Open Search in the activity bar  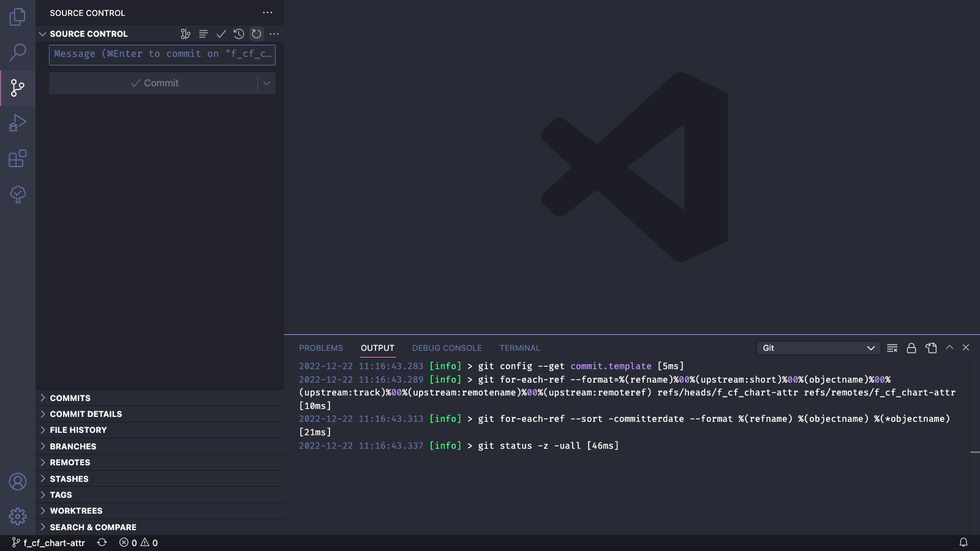tap(18, 53)
